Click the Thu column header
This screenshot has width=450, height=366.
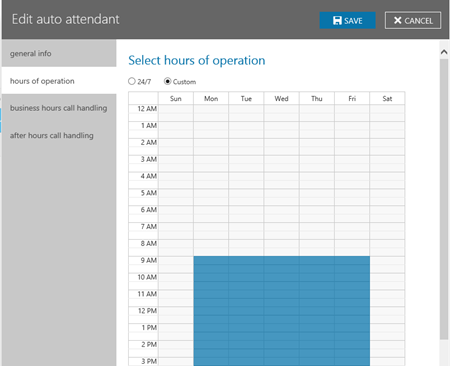(x=317, y=98)
